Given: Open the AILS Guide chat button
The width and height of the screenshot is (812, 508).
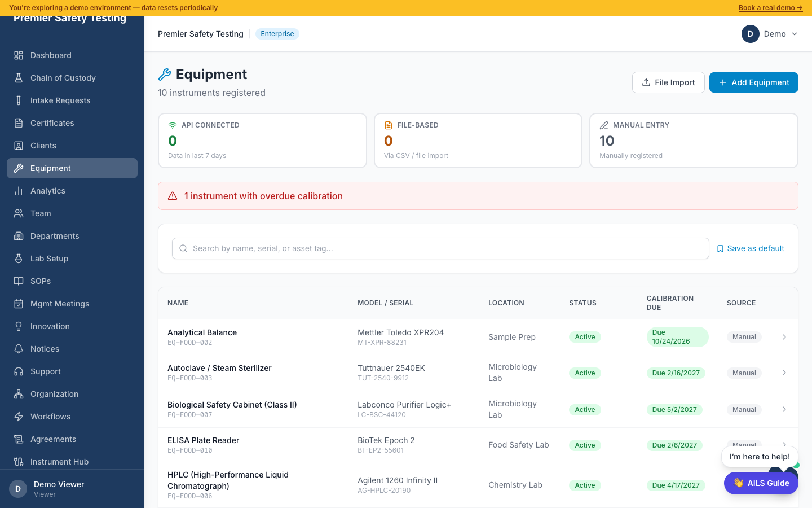Looking at the screenshot, I should 761,483.
